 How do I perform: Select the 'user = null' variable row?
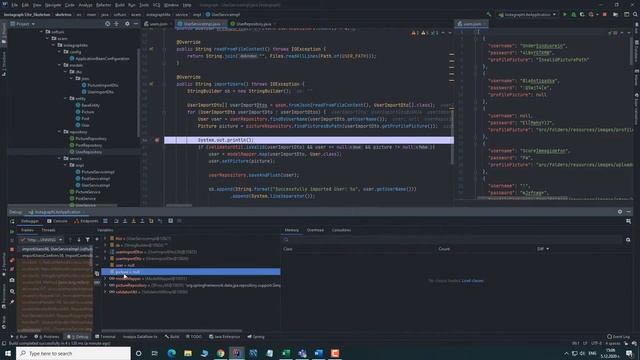pos(191,265)
